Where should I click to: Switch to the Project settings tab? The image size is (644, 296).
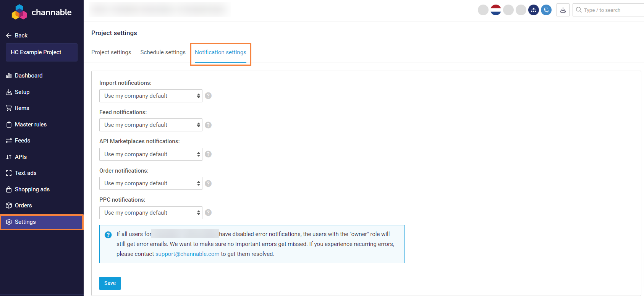tap(111, 52)
